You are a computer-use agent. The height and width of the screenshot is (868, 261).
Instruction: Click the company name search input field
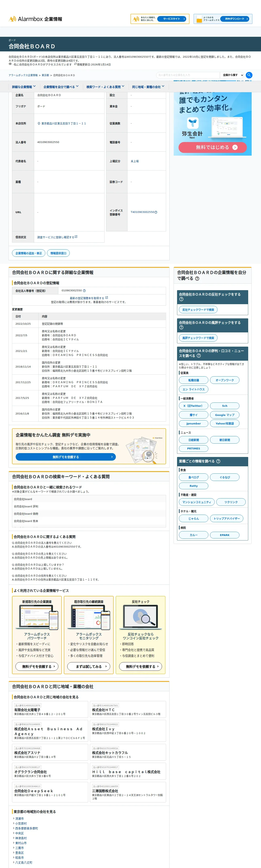pos(188,75)
